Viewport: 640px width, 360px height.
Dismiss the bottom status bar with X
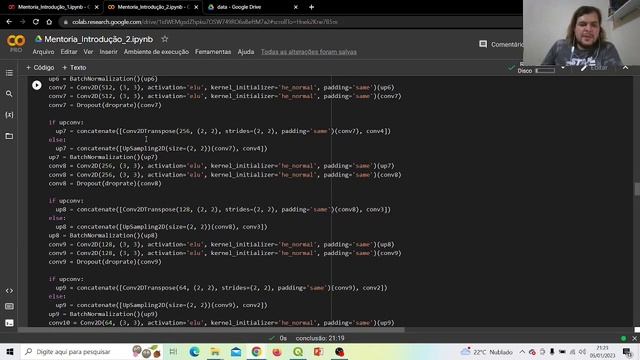(634, 338)
